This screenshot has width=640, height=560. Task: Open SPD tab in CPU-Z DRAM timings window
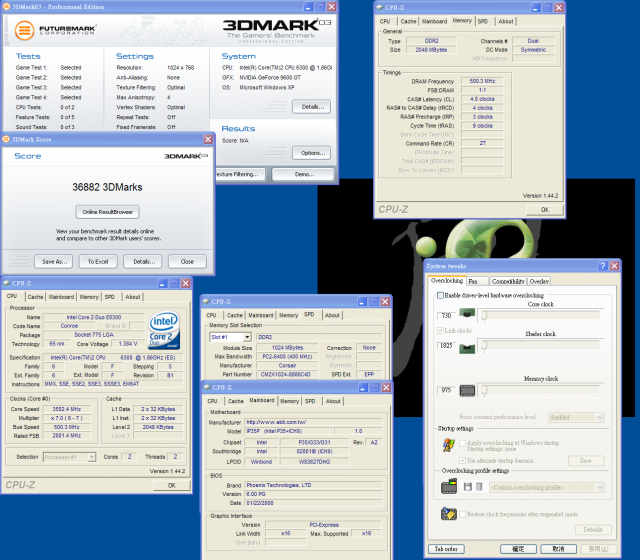[x=483, y=21]
